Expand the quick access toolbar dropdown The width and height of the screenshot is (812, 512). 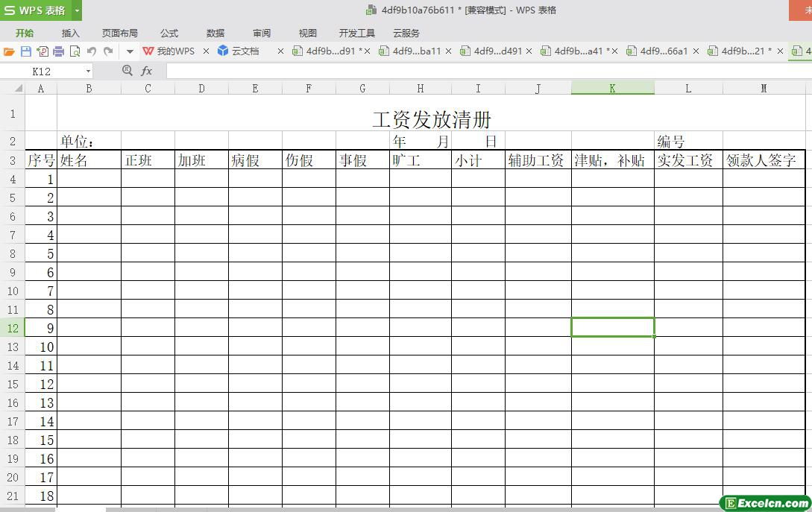(x=130, y=51)
